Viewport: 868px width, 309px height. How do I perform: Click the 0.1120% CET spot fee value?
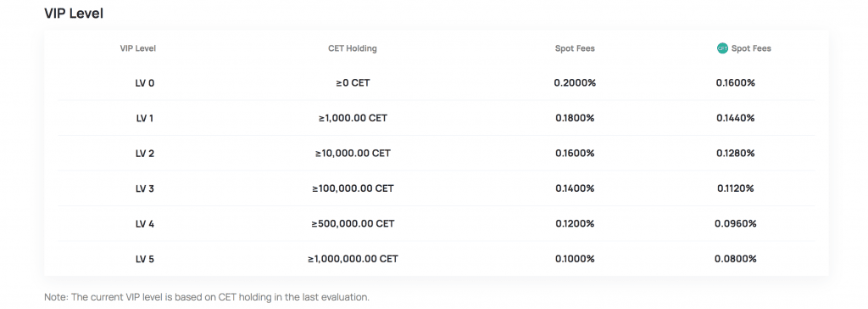[x=735, y=188]
